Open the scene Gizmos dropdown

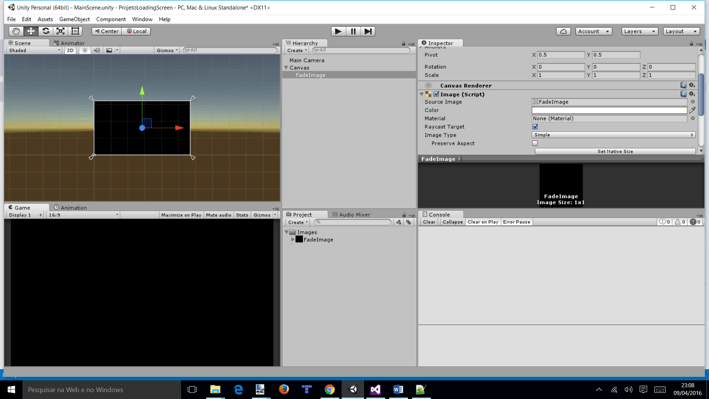(x=167, y=50)
